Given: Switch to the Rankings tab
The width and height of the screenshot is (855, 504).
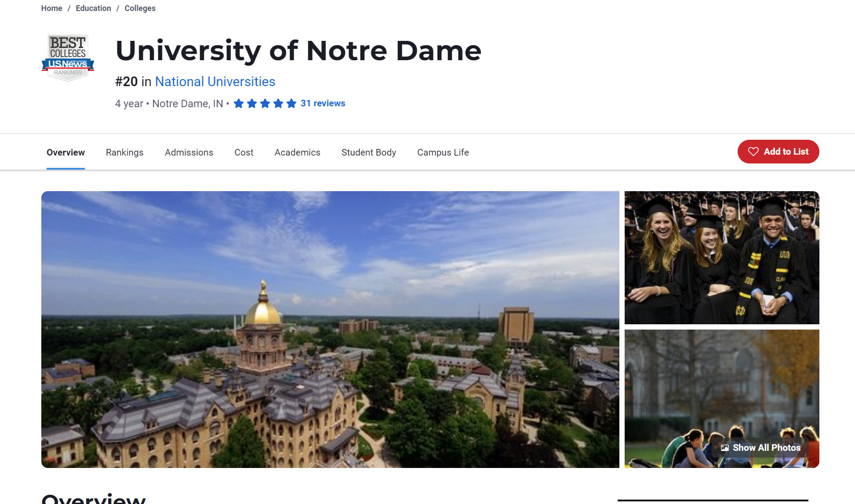Looking at the screenshot, I should [124, 152].
